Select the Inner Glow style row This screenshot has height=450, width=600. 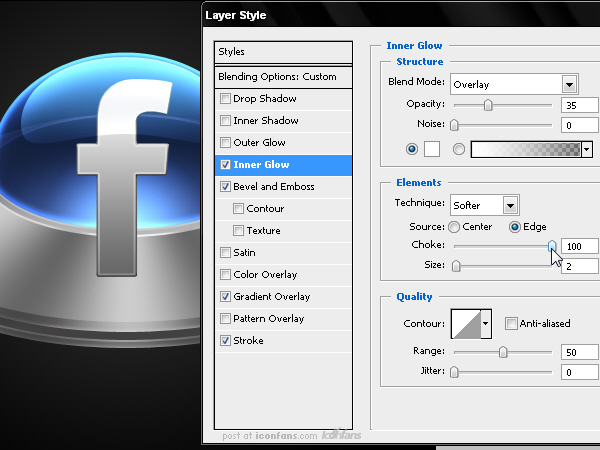tap(283, 165)
